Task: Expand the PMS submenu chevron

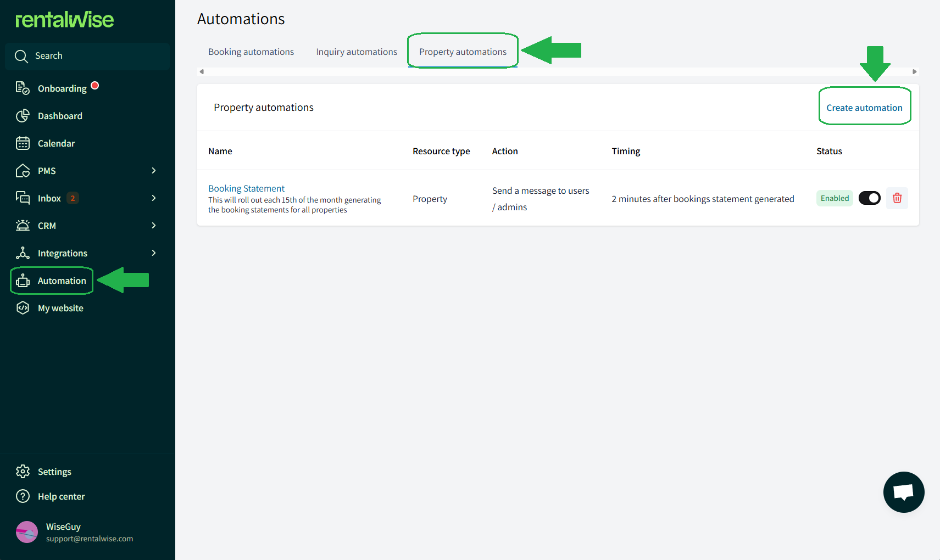Action: click(154, 171)
